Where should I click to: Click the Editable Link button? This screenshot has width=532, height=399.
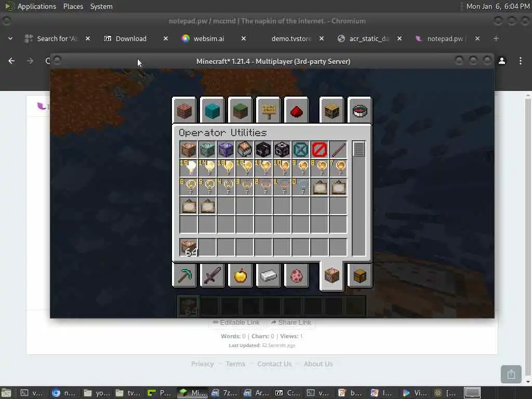pos(236,322)
